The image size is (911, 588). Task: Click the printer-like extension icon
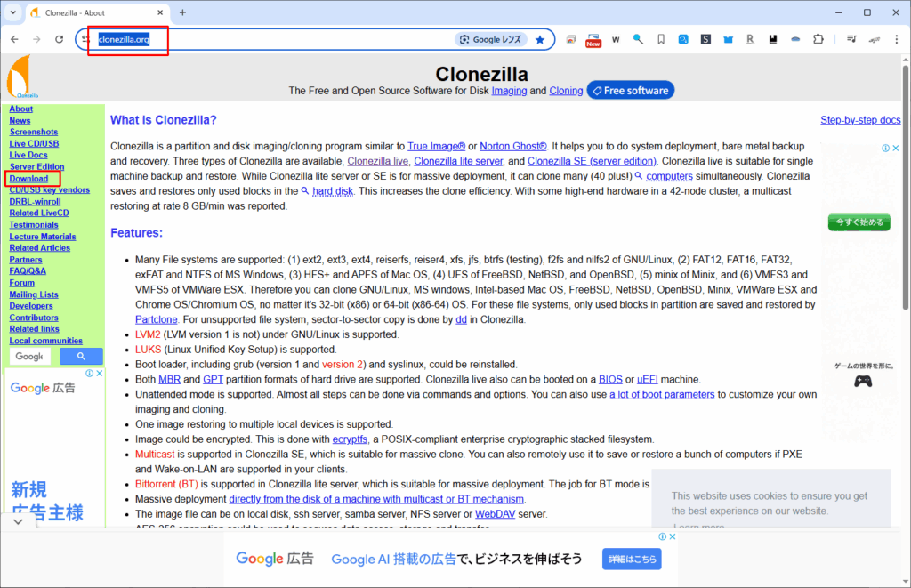point(571,39)
